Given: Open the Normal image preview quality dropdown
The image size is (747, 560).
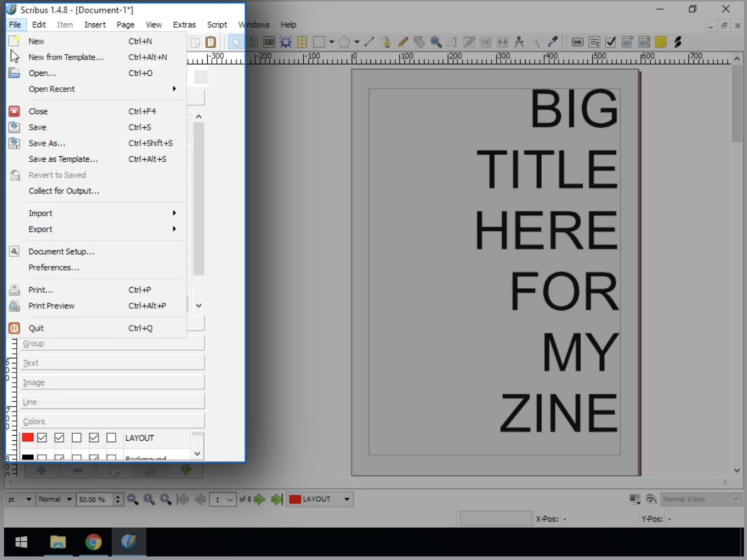Looking at the screenshot, I should (55, 499).
